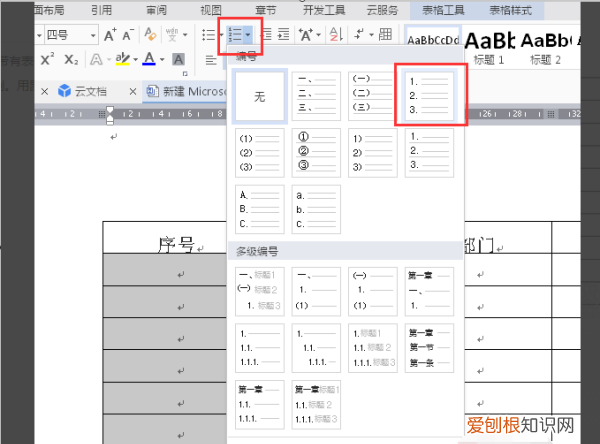Select the 标题 2 style
The height and width of the screenshot is (444, 600).
[x=545, y=48]
